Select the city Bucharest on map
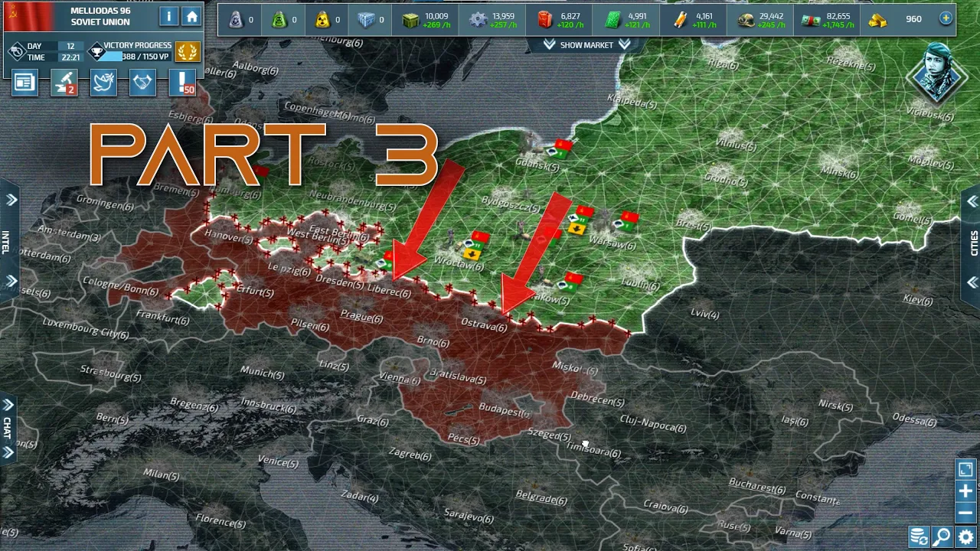980x551 pixels. coord(757,486)
